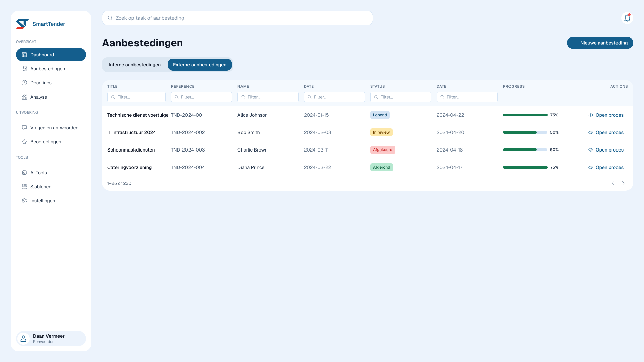Open AI Tools menu item
The width and height of the screenshot is (644, 362).
point(51,173)
